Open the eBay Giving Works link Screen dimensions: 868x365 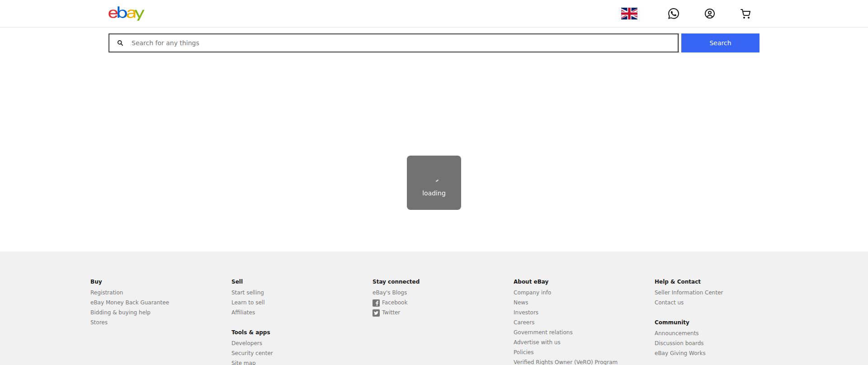(680, 353)
